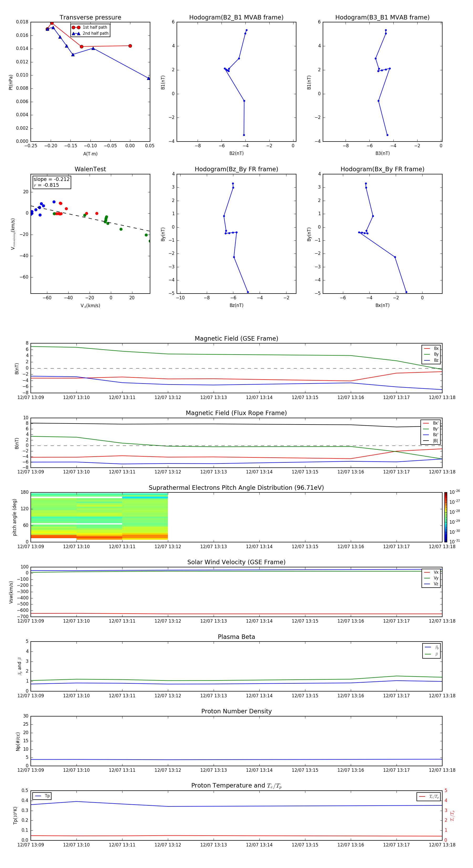This screenshot has width=473, height=868.
Task: Select the '1st half path' legend entry
Action: 90,27
